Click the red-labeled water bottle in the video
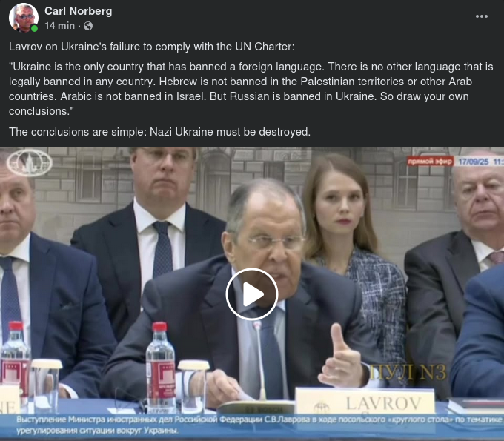504x441 pixels. [160, 368]
